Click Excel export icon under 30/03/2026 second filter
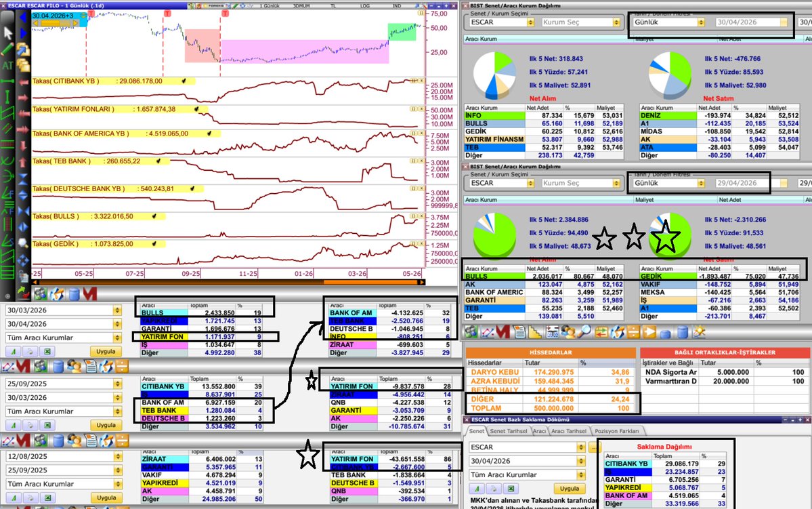 47,425
